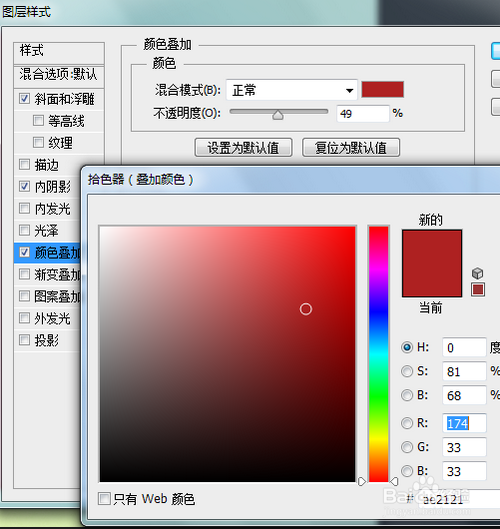The width and height of the screenshot is (500, 529).
Task: Select the G green radio button
Action: [x=407, y=447]
